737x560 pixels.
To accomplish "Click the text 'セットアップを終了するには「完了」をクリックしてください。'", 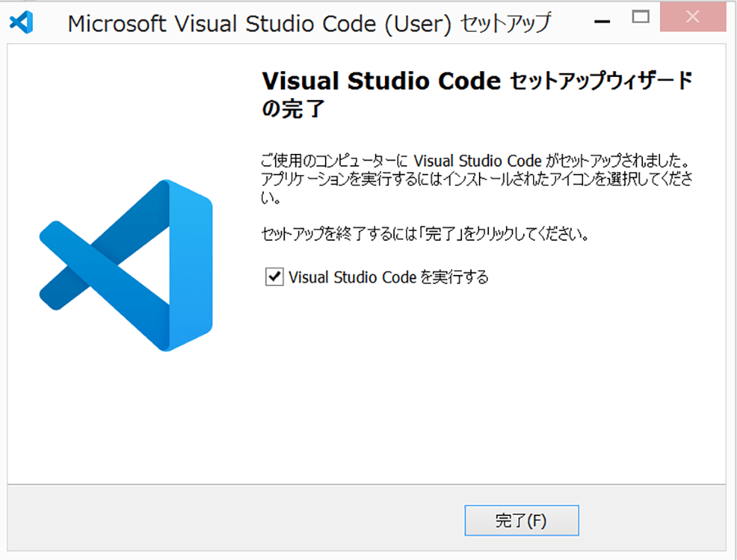I will coord(425,233).
